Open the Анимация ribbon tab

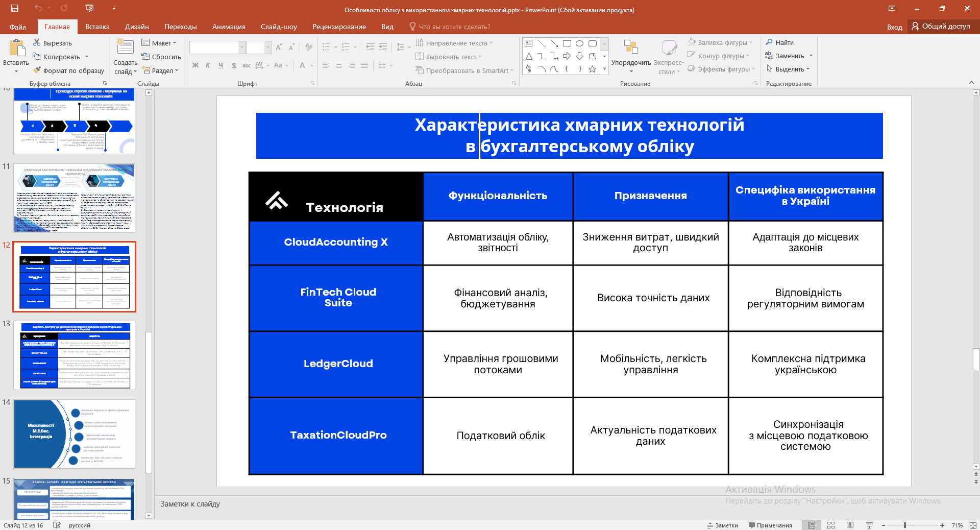(229, 27)
